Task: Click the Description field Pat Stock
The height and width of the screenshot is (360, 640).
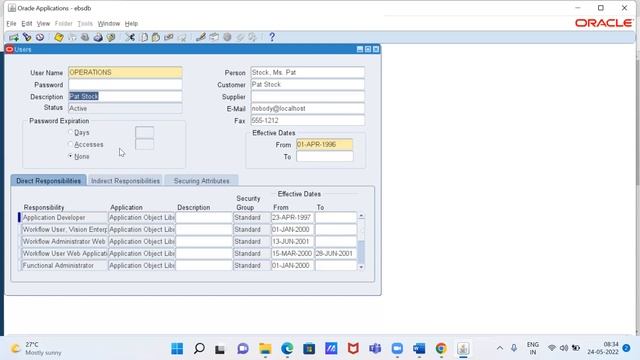Action: pyautogui.click(x=125, y=96)
